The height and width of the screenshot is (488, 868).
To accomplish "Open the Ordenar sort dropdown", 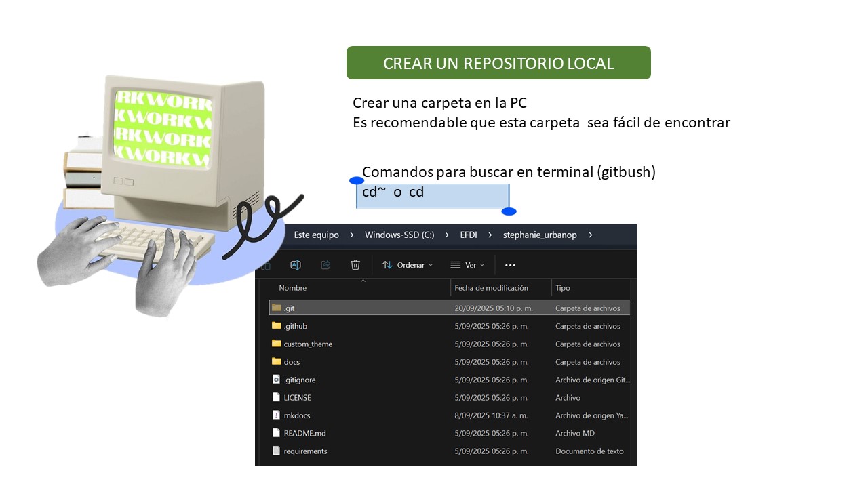I will pos(407,265).
